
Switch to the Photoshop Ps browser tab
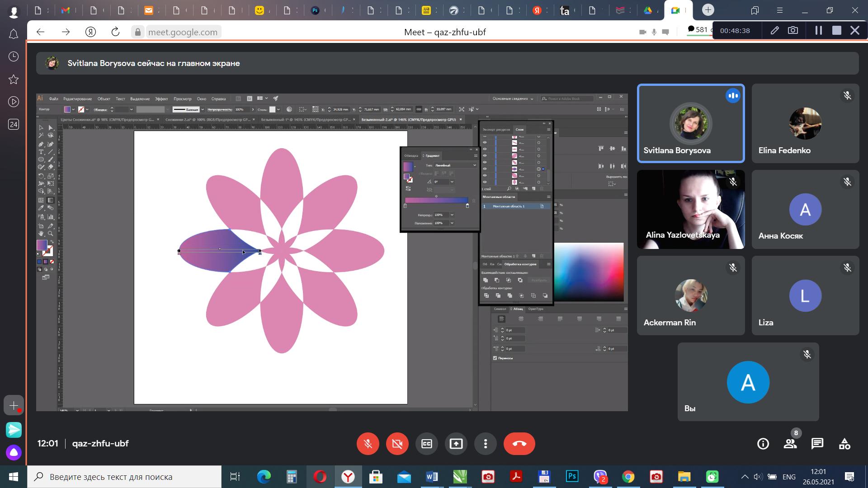click(x=316, y=10)
